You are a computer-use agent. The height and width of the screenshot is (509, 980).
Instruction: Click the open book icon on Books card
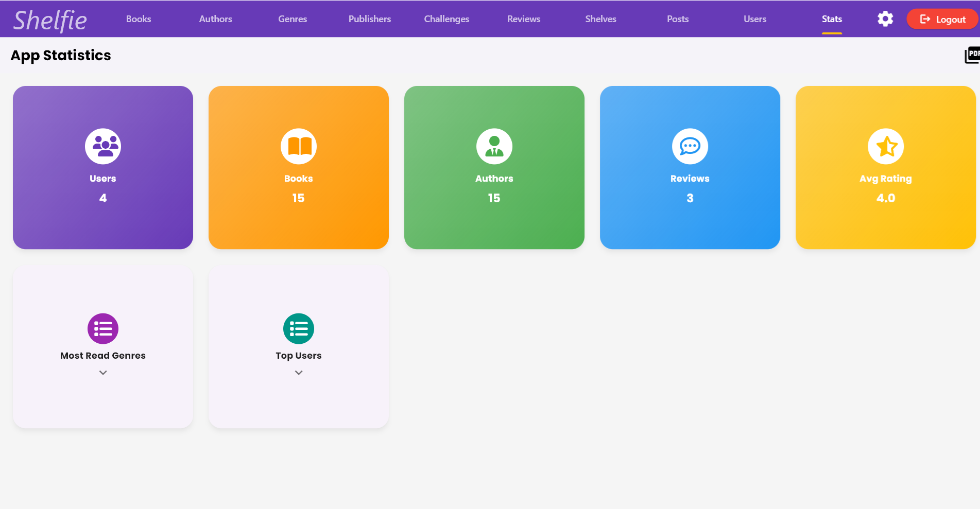point(299,146)
